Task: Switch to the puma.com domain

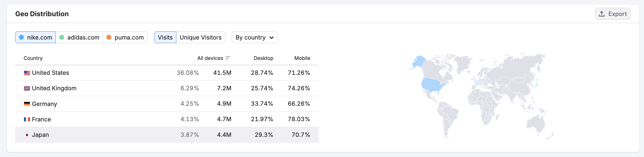Action: [x=125, y=37]
